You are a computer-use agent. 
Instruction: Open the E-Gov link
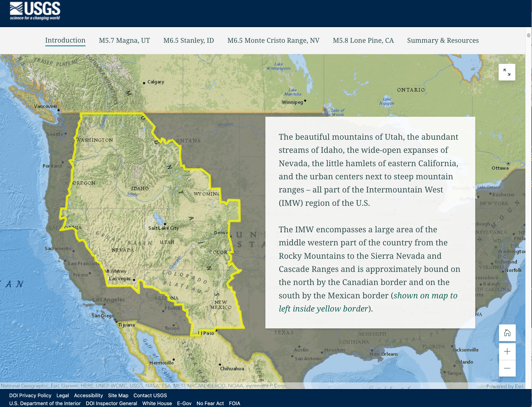click(184, 403)
